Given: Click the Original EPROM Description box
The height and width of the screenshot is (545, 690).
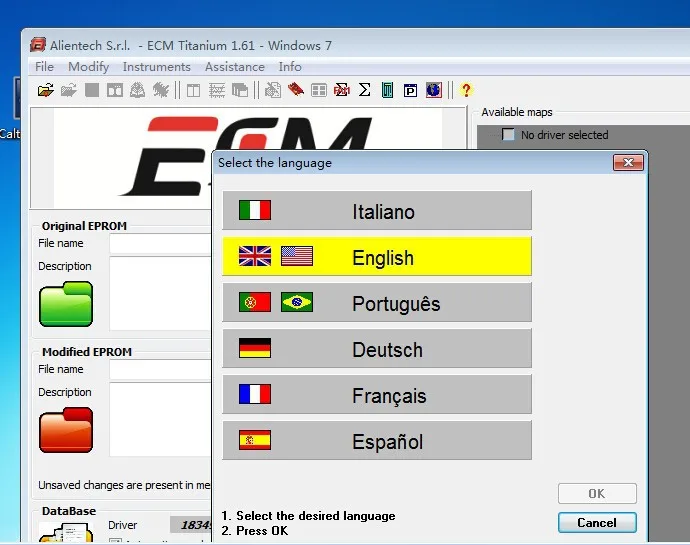Looking at the screenshot, I should (161, 294).
